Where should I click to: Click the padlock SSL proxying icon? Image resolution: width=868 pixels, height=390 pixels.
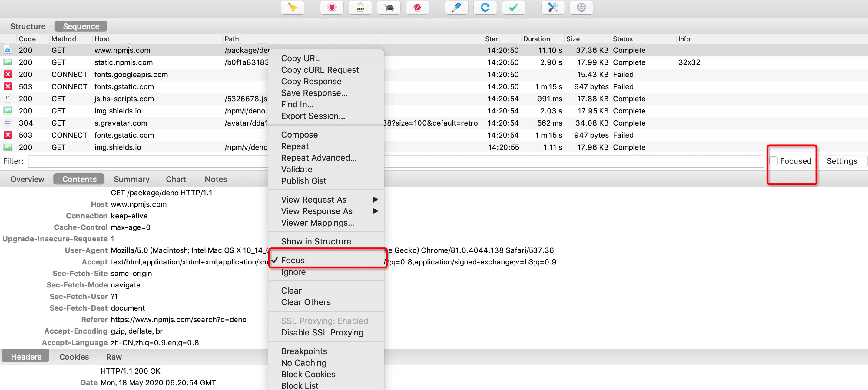(360, 7)
